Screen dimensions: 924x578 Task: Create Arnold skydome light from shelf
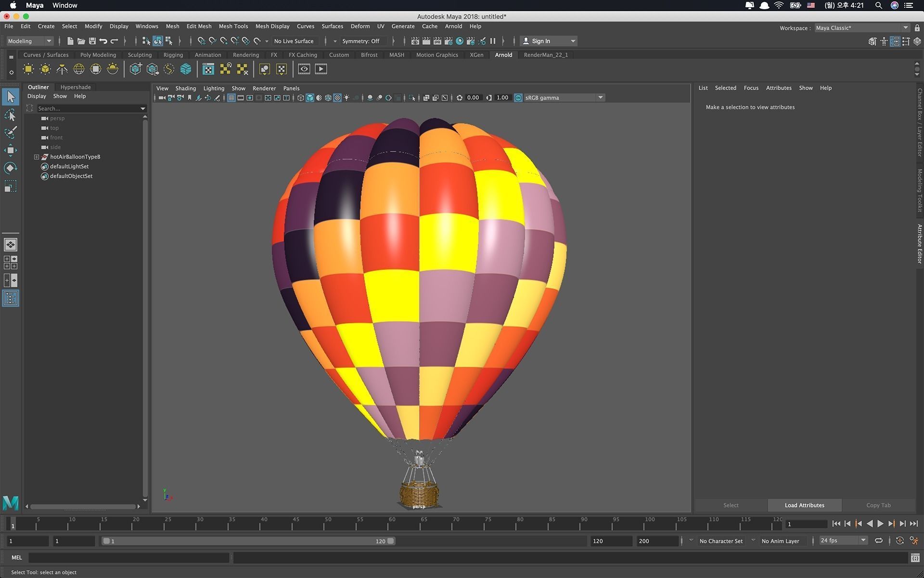pos(79,69)
